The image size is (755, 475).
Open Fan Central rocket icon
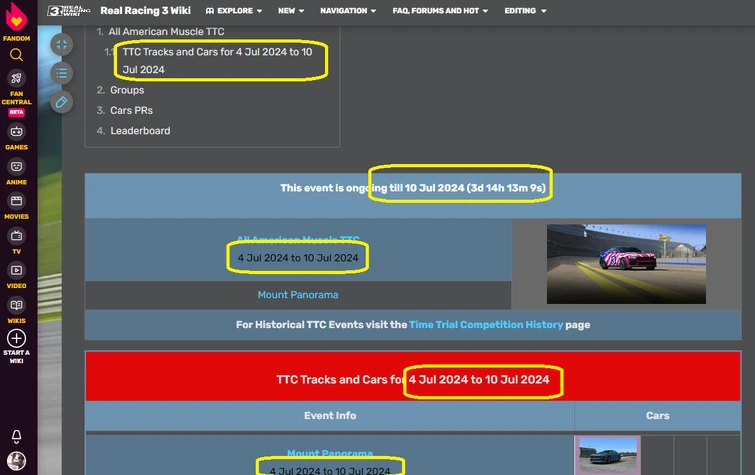click(x=16, y=78)
